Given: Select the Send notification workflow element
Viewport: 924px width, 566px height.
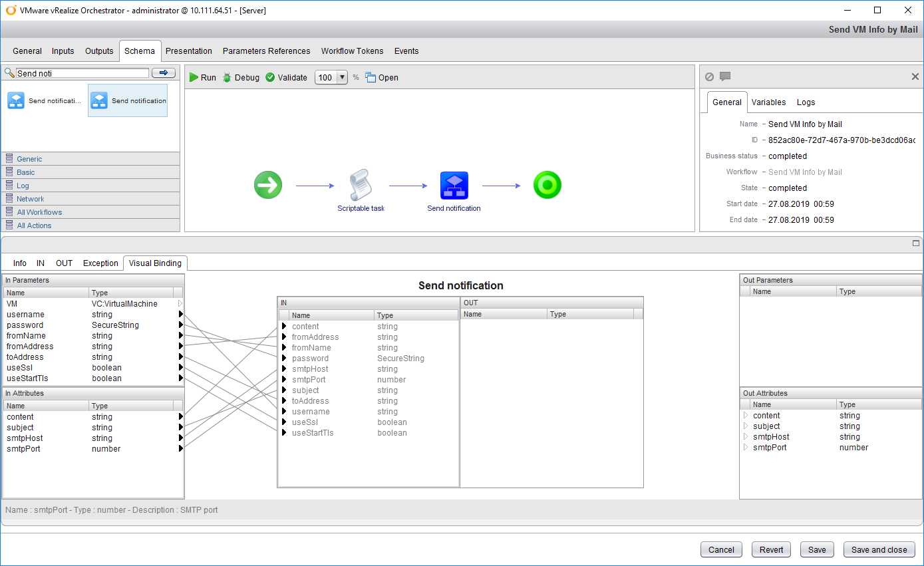Looking at the screenshot, I should [x=454, y=186].
